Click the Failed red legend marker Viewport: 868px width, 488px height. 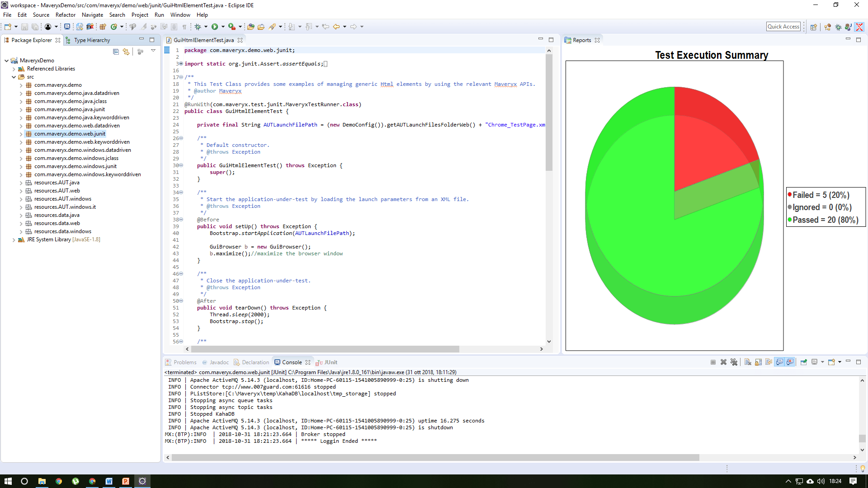coord(790,195)
